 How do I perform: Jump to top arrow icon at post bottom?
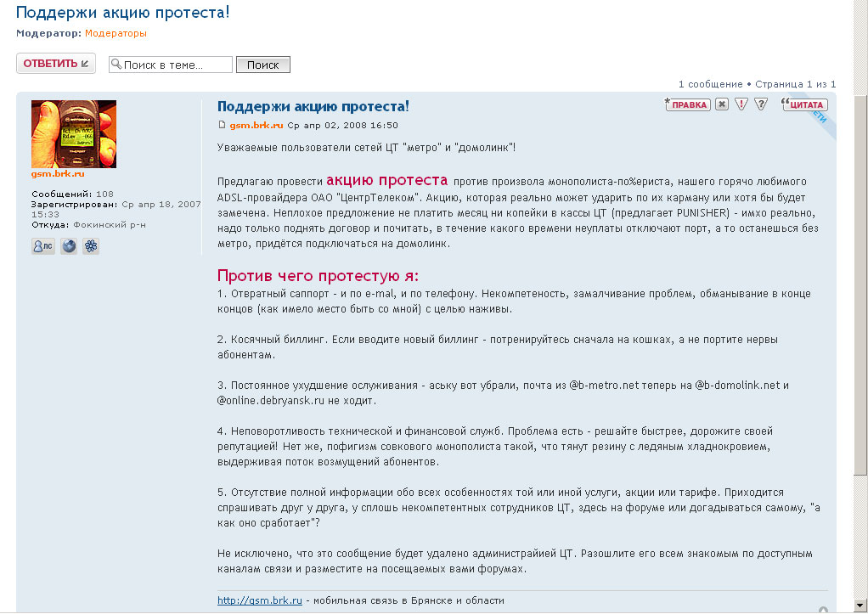click(x=823, y=609)
